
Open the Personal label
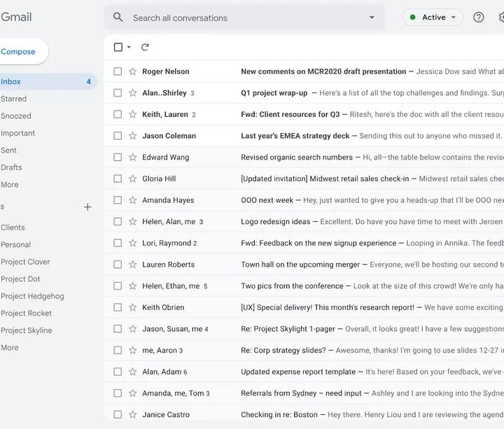point(15,244)
